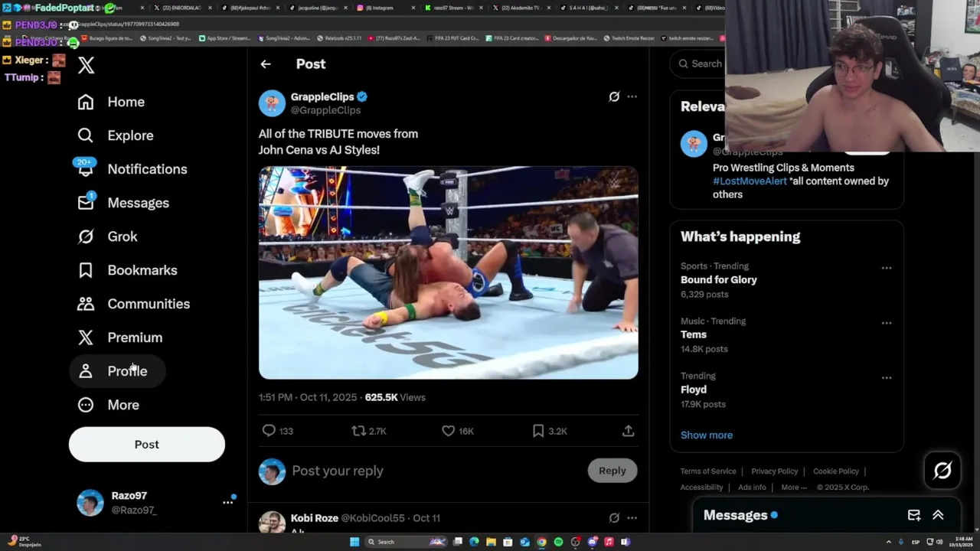The width and height of the screenshot is (980, 551).
Task: Open the More menu in the sidebar
Action: coord(108,405)
